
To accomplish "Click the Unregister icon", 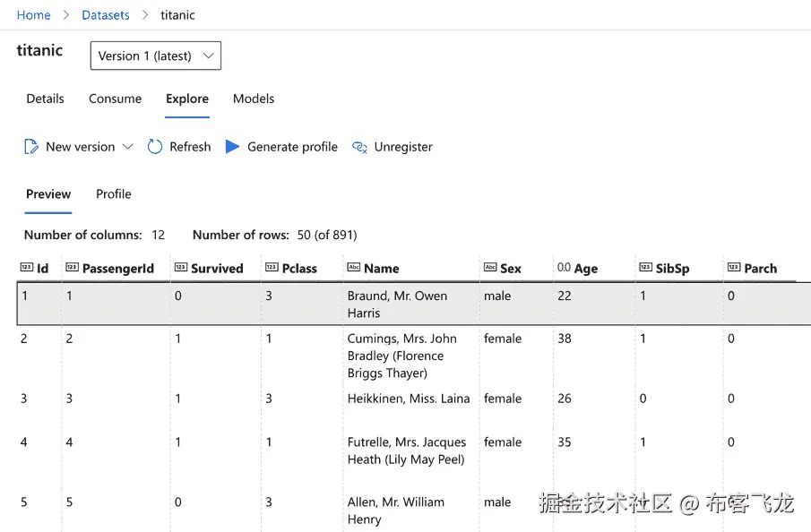I will tap(361, 146).
